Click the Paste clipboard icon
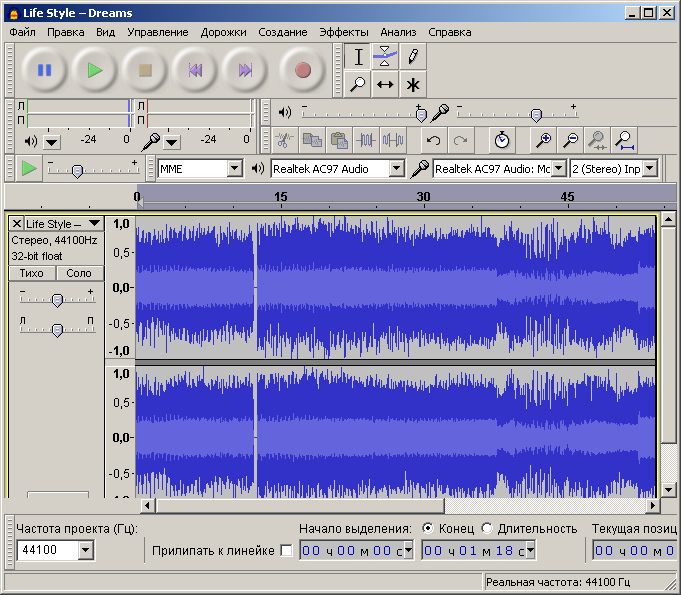Image resolution: width=681 pixels, height=595 pixels. tap(339, 140)
